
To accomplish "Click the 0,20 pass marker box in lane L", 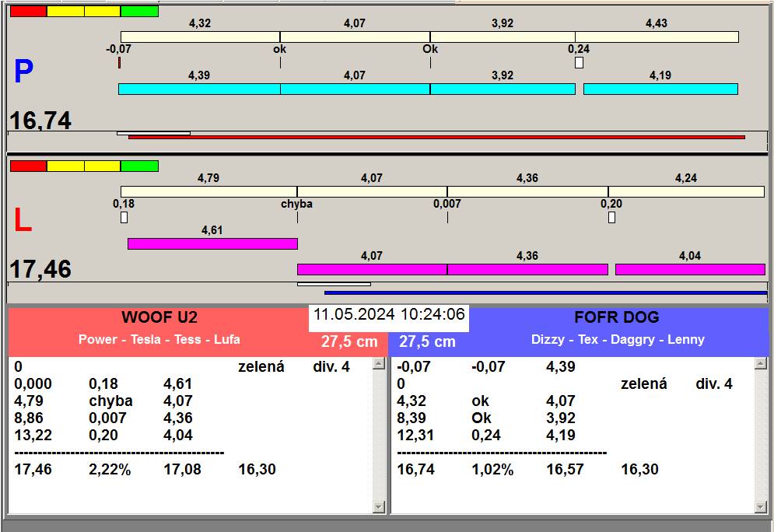I will tap(611, 217).
